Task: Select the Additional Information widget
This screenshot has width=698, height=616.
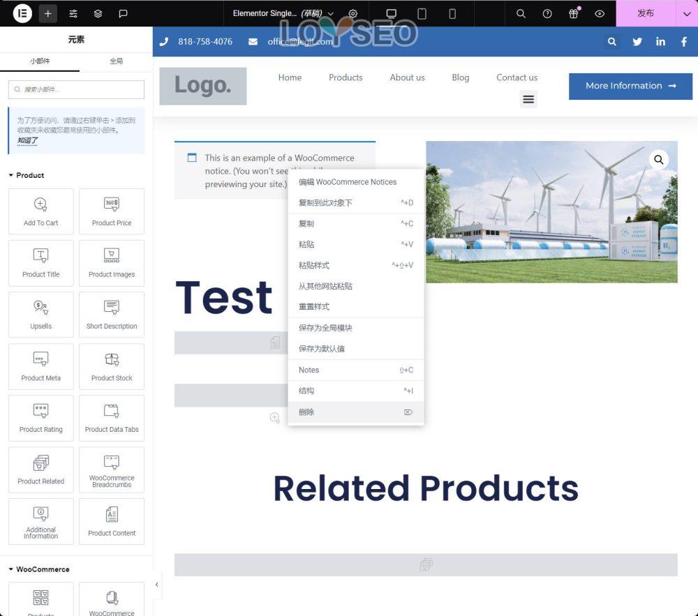Action: point(41,521)
